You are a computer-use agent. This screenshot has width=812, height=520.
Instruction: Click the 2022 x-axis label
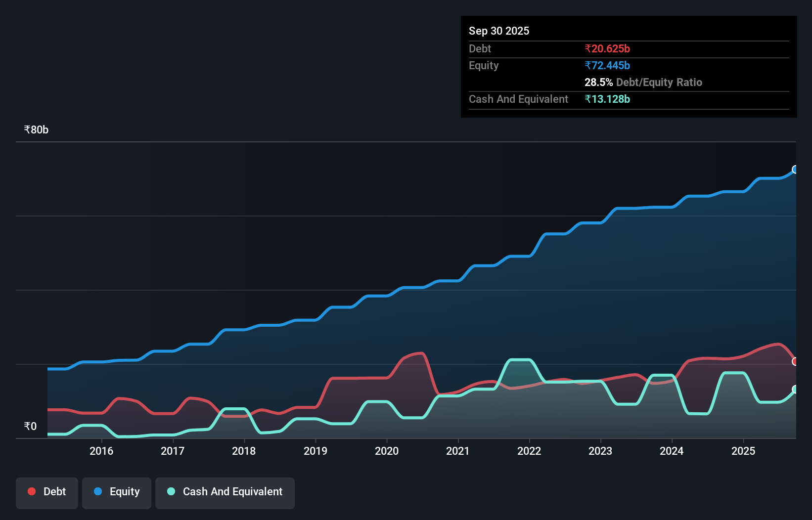[529, 451]
